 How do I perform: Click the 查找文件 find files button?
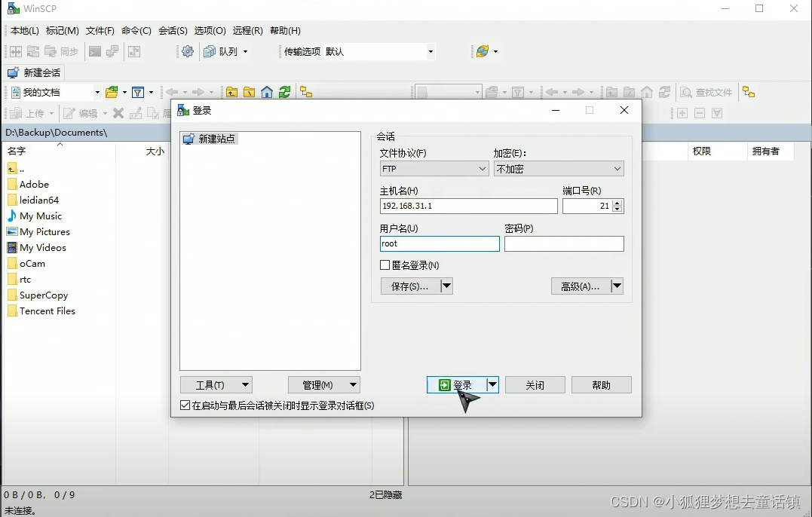[x=707, y=92]
